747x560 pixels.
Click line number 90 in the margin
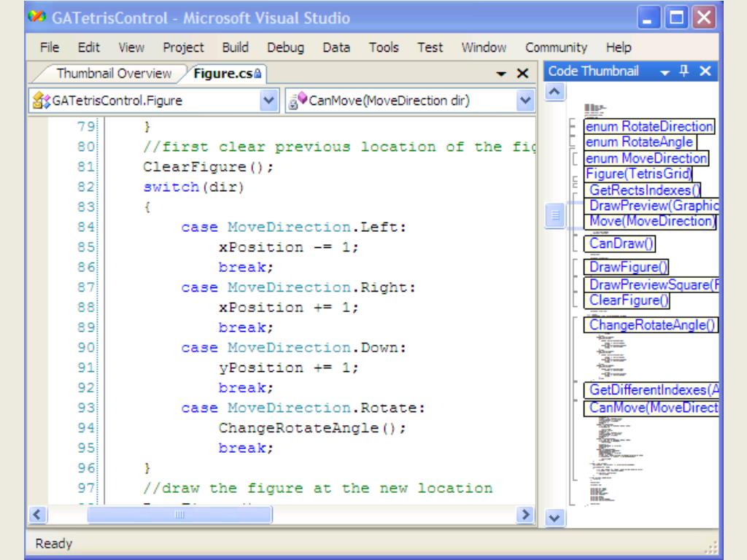tap(86, 348)
